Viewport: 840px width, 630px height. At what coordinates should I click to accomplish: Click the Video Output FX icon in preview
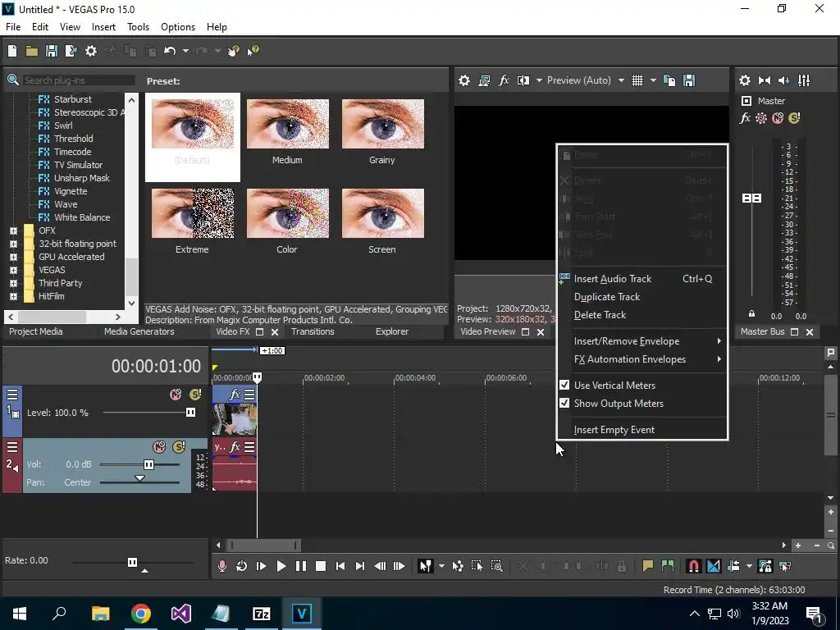tap(504, 80)
